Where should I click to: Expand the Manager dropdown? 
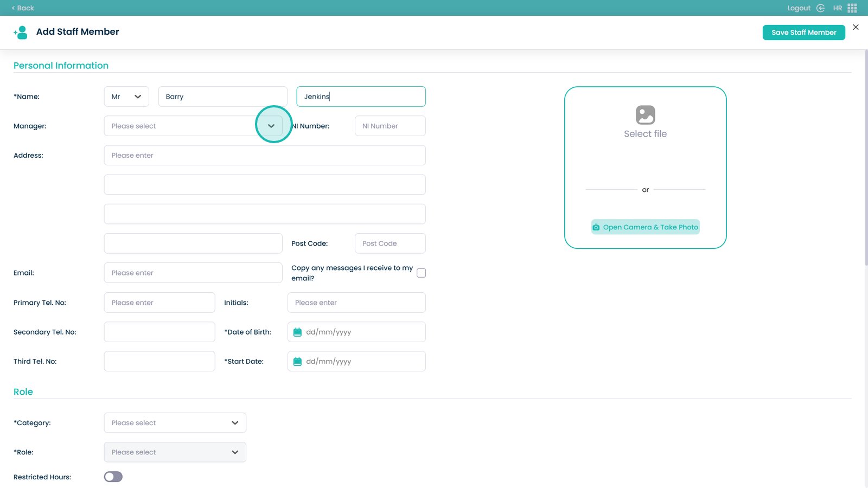pyautogui.click(x=271, y=126)
